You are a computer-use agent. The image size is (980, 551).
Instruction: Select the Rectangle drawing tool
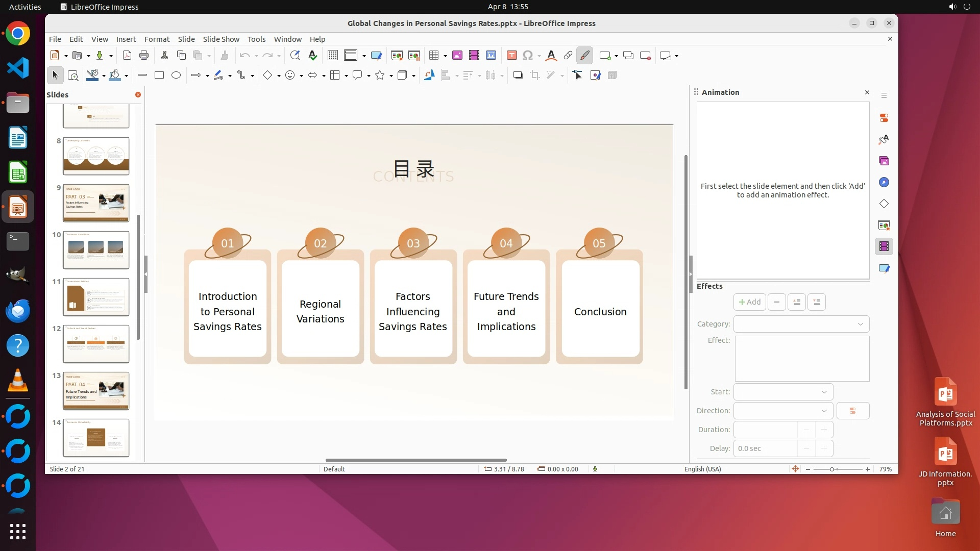pos(159,76)
